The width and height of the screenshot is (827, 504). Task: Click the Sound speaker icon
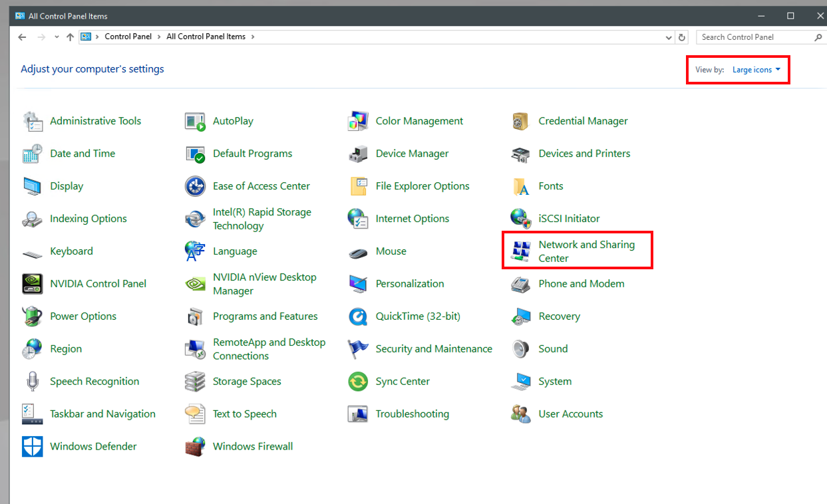(520, 349)
